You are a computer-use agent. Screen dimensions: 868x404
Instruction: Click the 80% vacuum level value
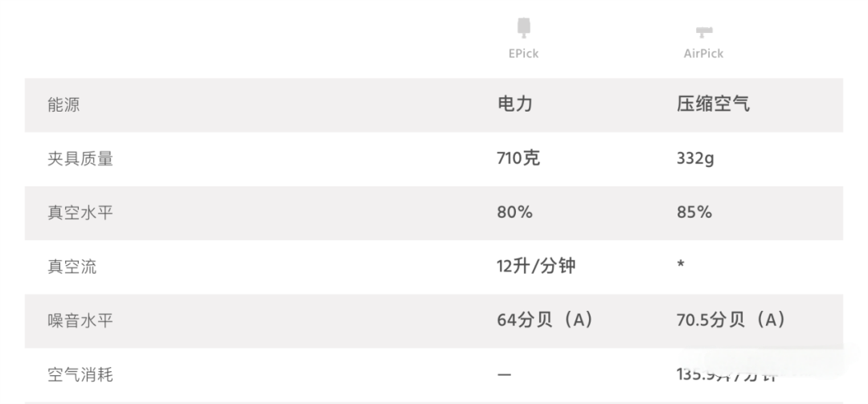click(514, 212)
